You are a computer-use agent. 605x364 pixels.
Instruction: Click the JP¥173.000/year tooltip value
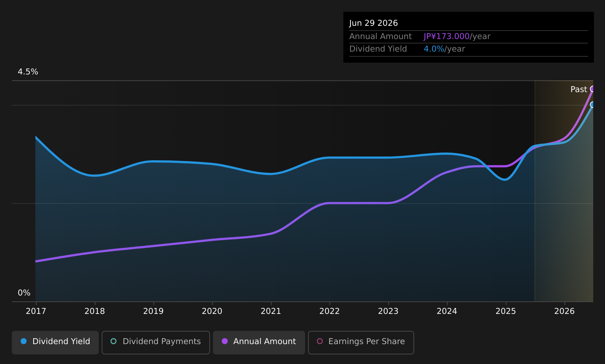pyautogui.click(x=457, y=36)
